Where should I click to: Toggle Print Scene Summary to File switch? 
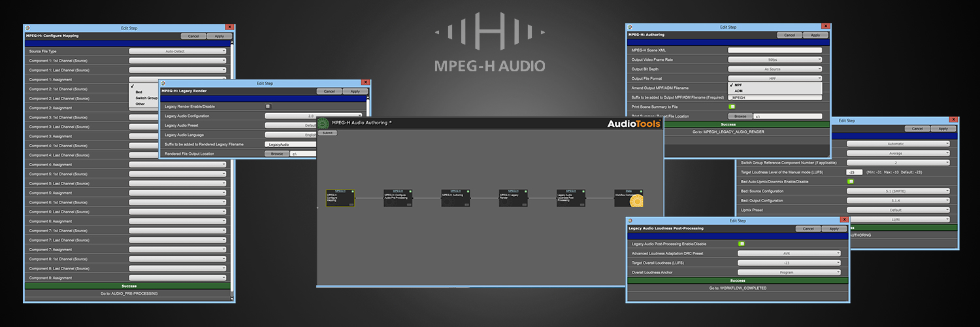(732, 106)
